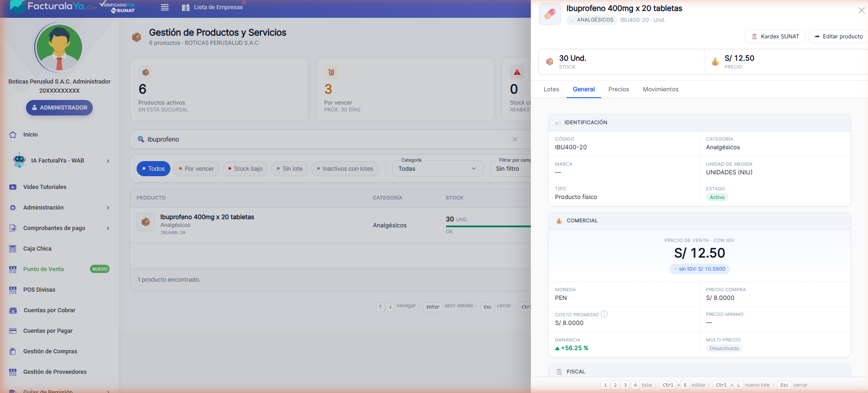Expand the Administración submenu chevron

click(x=108, y=208)
